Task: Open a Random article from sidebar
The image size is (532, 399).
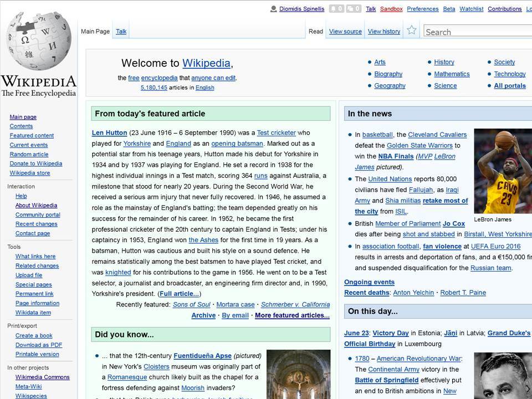Action: (x=29, y=154)
